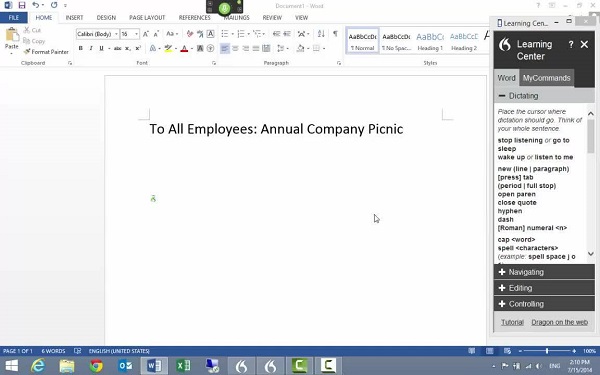Click the zoom slider handle in status bar
Screen dimensions: 600x375
pos(547,351)
